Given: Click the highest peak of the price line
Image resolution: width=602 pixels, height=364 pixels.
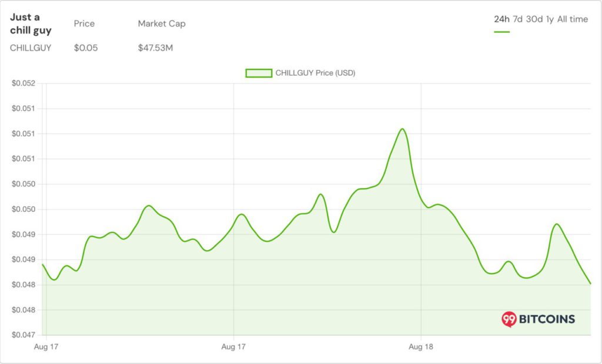Looking at the screenshot, I should pyautogui.click(x=402, y=129).
